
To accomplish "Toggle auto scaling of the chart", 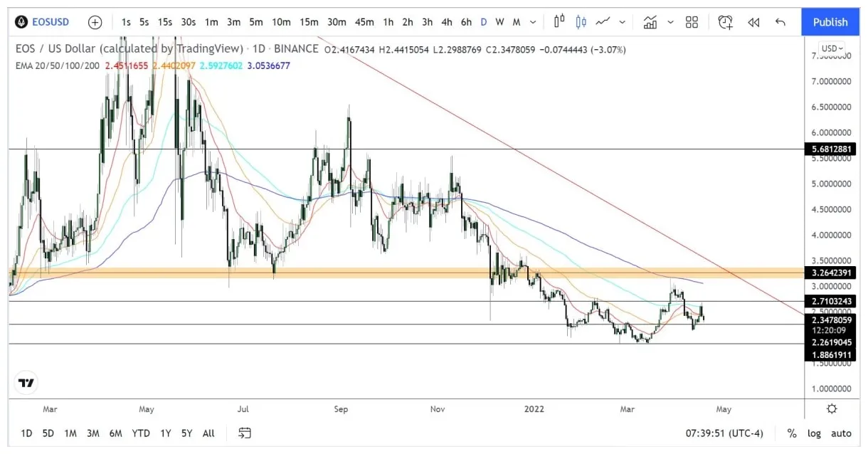I will (x=841, y=433).
